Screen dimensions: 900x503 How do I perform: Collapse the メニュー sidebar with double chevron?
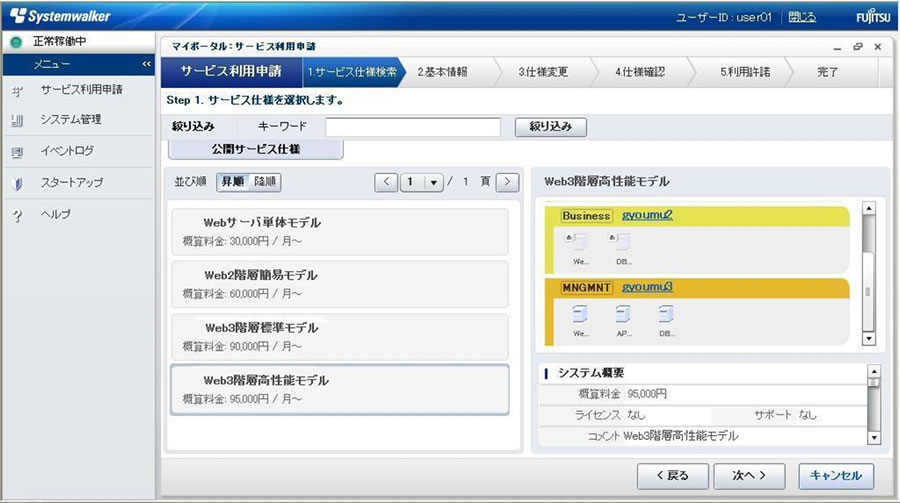click(147, 64)
